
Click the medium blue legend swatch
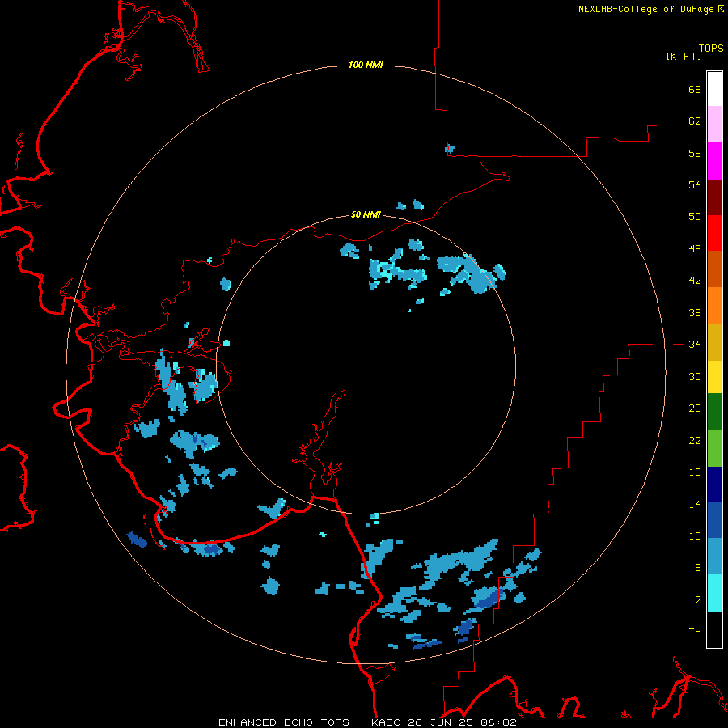coord(714,520)
